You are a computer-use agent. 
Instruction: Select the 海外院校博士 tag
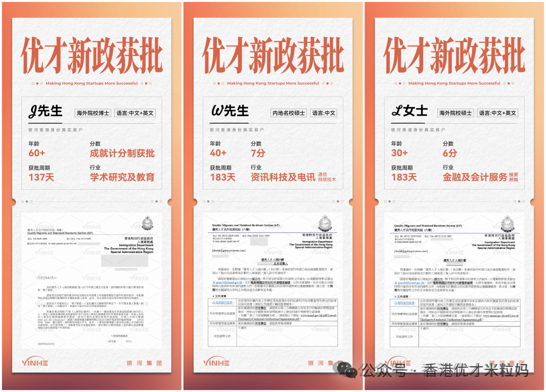click(x=93, y=113)
